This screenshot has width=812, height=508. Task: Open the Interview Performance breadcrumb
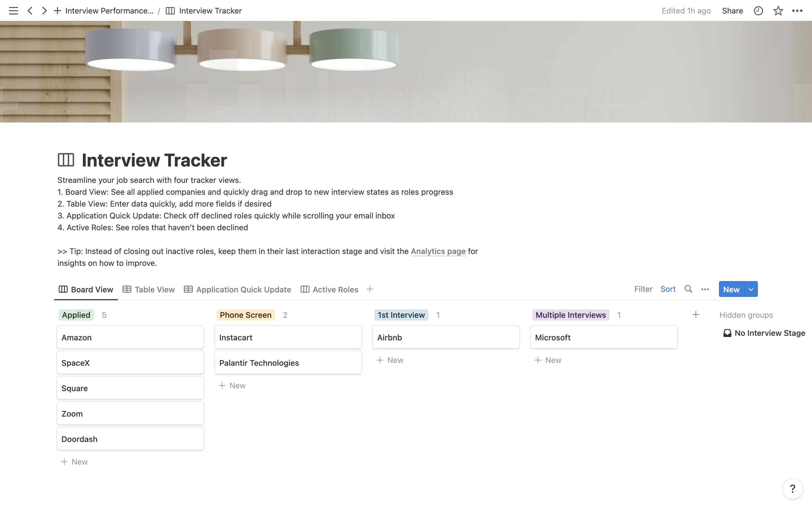point(109,11)
